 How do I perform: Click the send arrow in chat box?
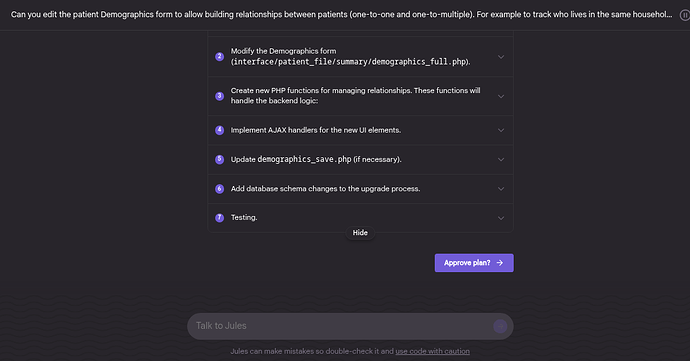pos(500,326)
